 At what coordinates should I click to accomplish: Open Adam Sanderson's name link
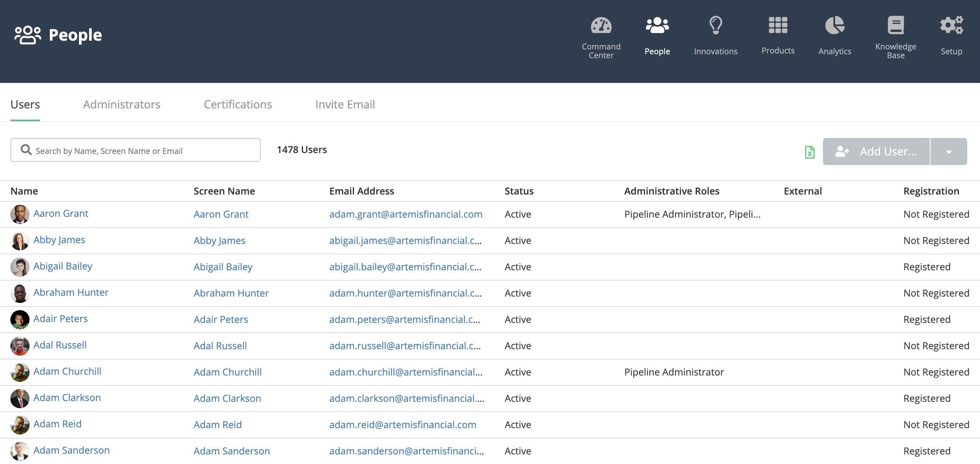coord(71,450)
